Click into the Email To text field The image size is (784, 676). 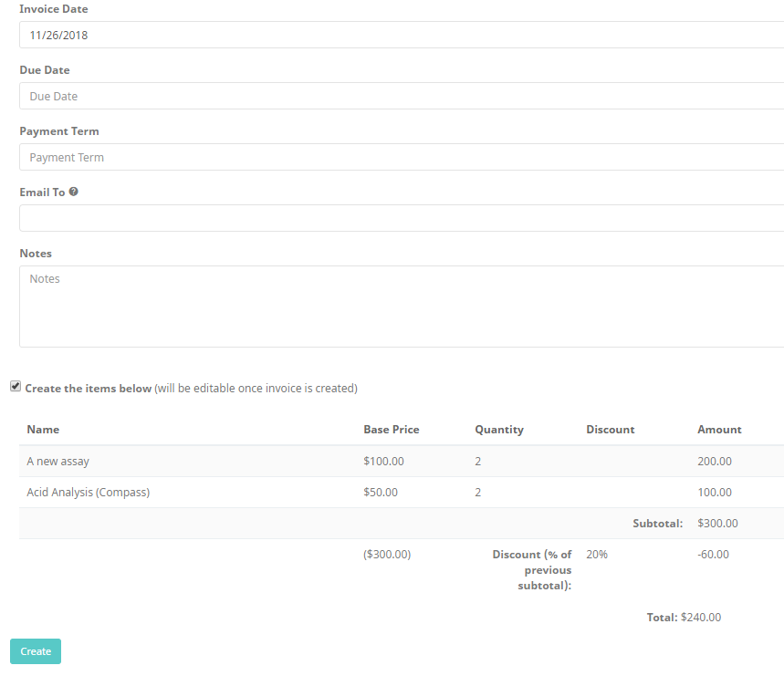click(x=402, y=219)
